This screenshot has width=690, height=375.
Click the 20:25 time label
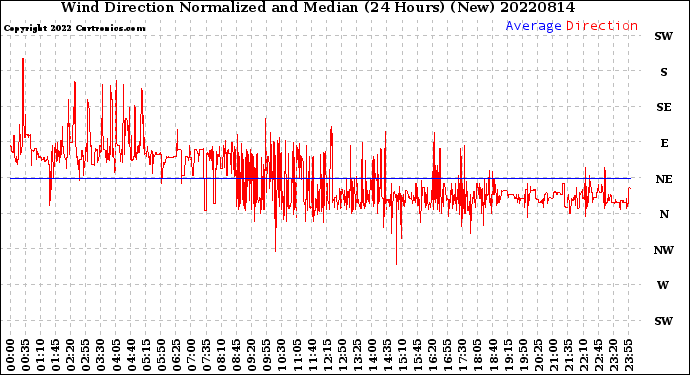tap(538, 355)
